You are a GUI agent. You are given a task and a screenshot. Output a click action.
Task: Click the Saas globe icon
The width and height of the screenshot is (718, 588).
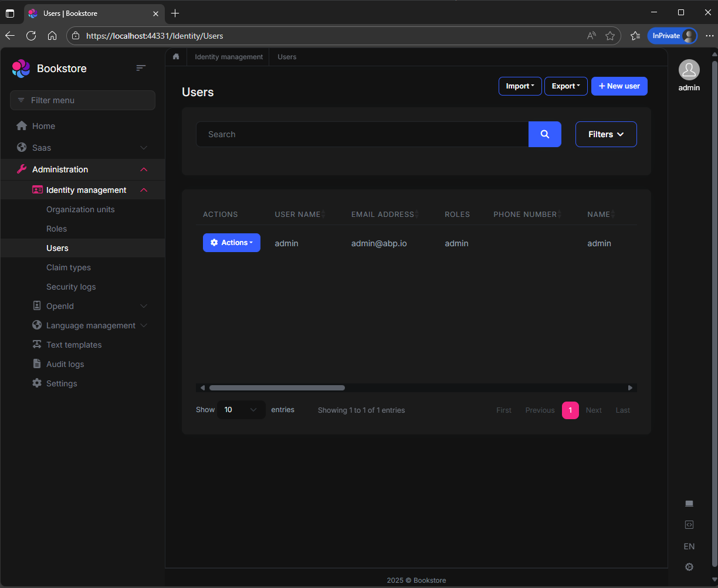click(22, 148)
